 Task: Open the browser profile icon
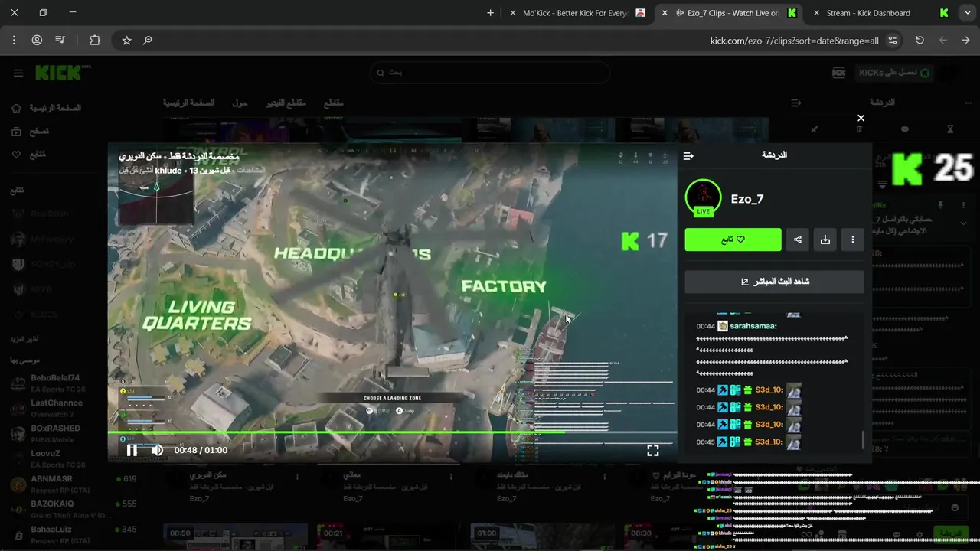37,41
